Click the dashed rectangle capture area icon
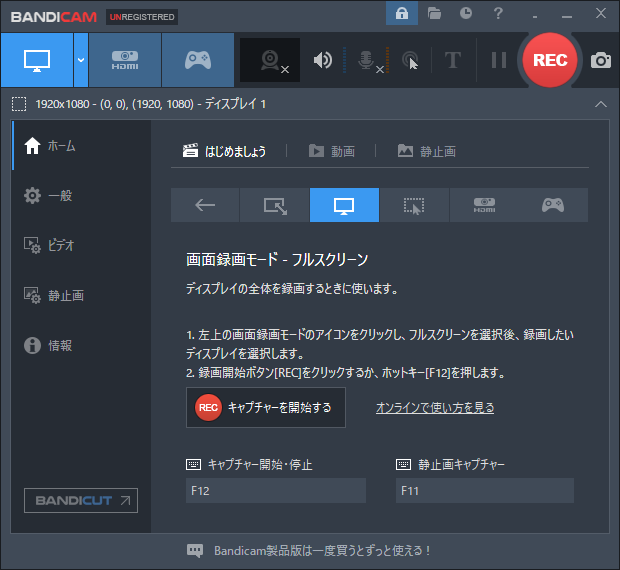620x570 pixels. tap(19, 104)
